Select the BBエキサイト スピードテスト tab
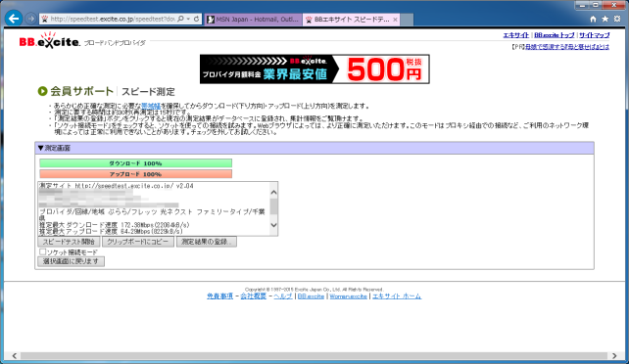The width and height of the screenshot is (629, 364). pyautogui.click(x=348, y=20)
